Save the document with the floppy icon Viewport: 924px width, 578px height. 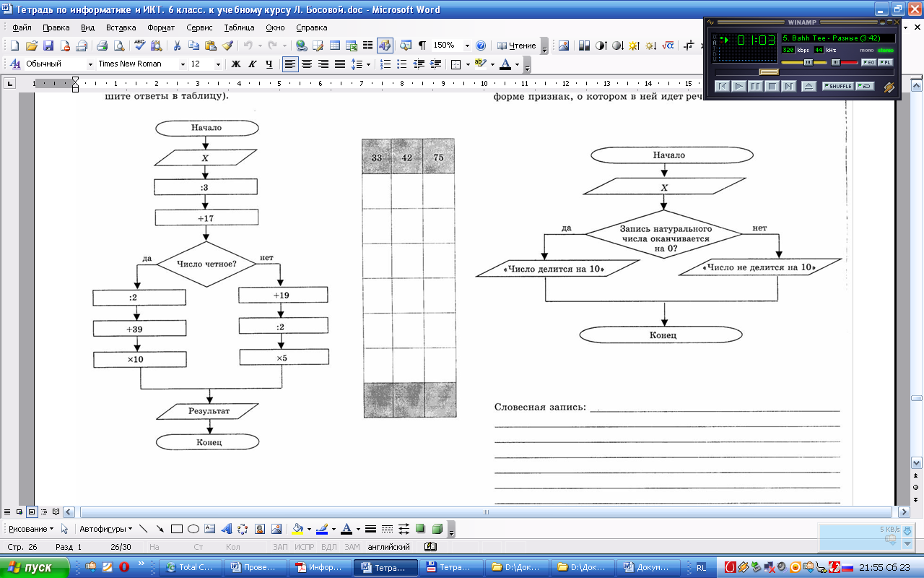click(48, 46)
